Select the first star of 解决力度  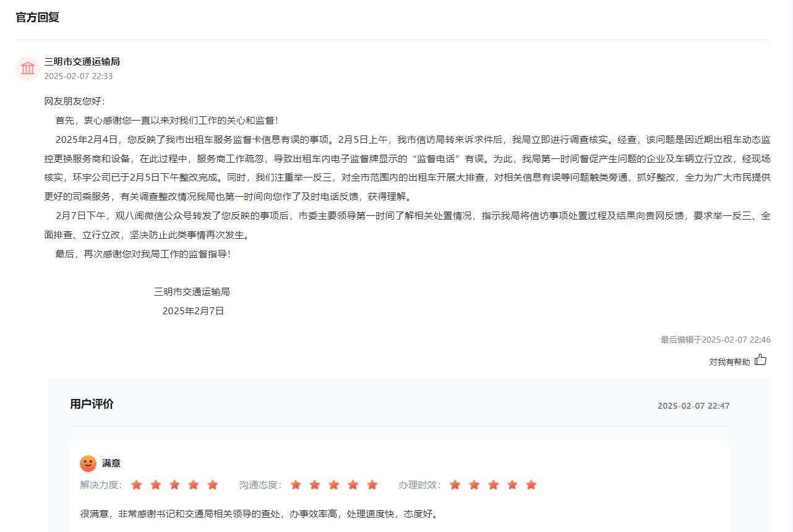click(137, 484)
